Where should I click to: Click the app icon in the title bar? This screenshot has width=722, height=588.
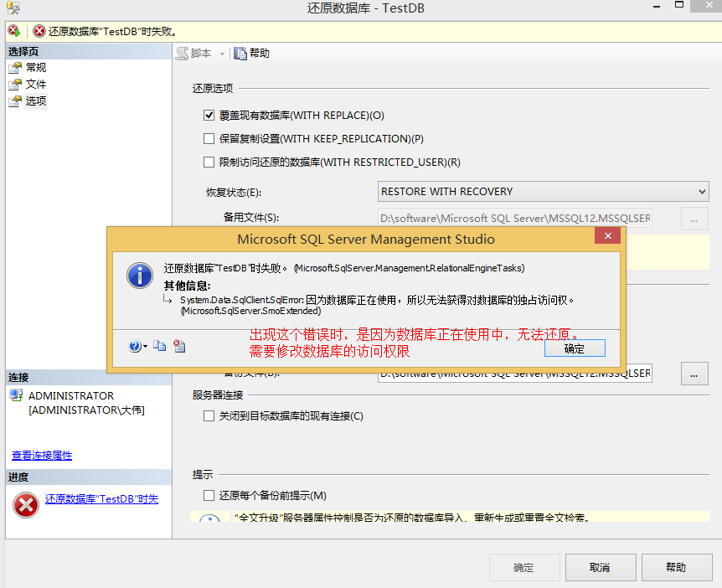pyautogui.click(x=13, y=8)
